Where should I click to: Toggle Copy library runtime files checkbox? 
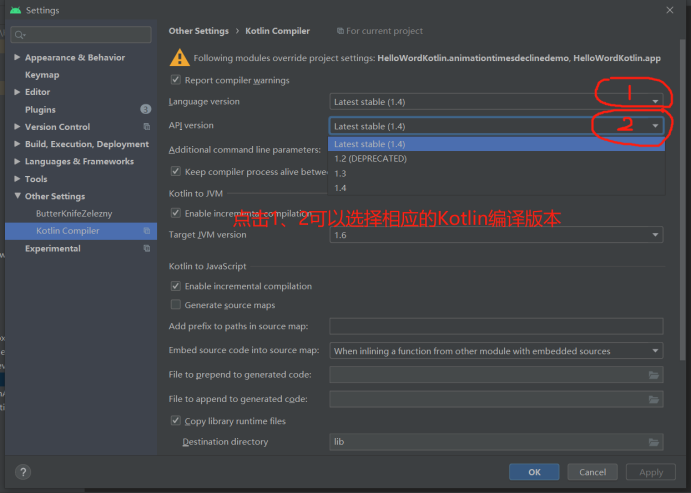pos(175,421)
